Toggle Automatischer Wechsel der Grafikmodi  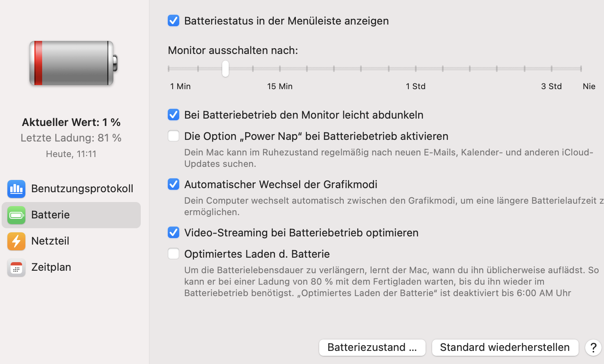(174, 184)
